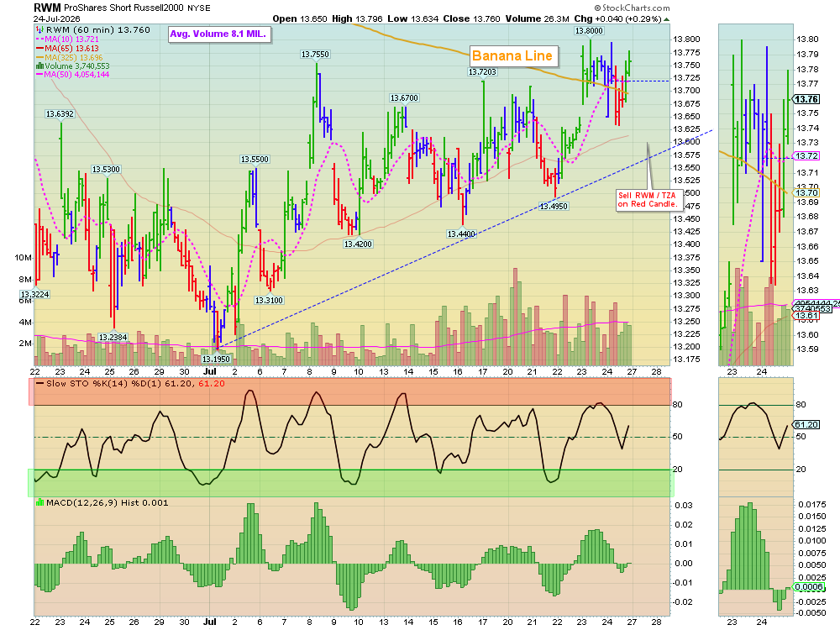Click the MACD histogram icon

[x=39, y=502]
